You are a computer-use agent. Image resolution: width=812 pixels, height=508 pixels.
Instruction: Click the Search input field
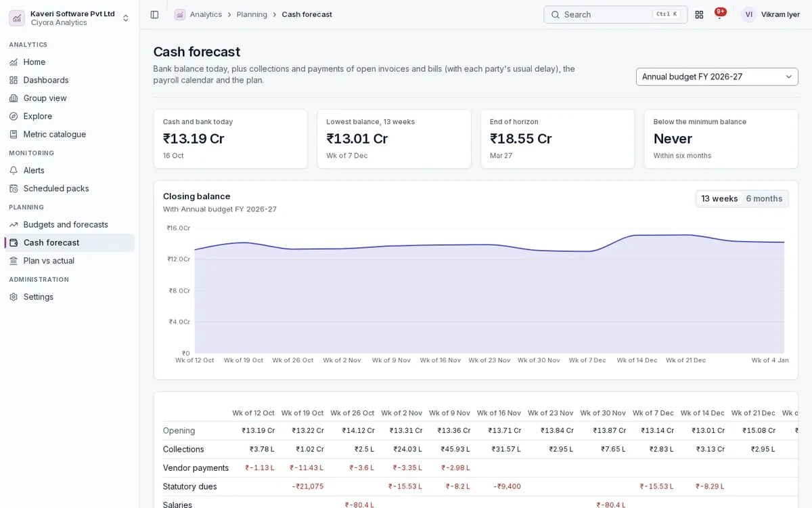615,14
